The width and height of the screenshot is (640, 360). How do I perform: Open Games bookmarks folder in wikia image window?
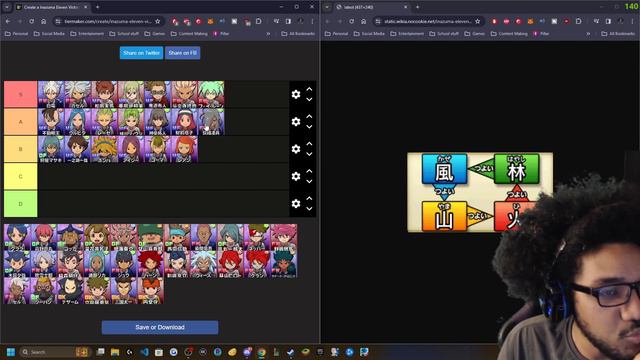(475, 33)
